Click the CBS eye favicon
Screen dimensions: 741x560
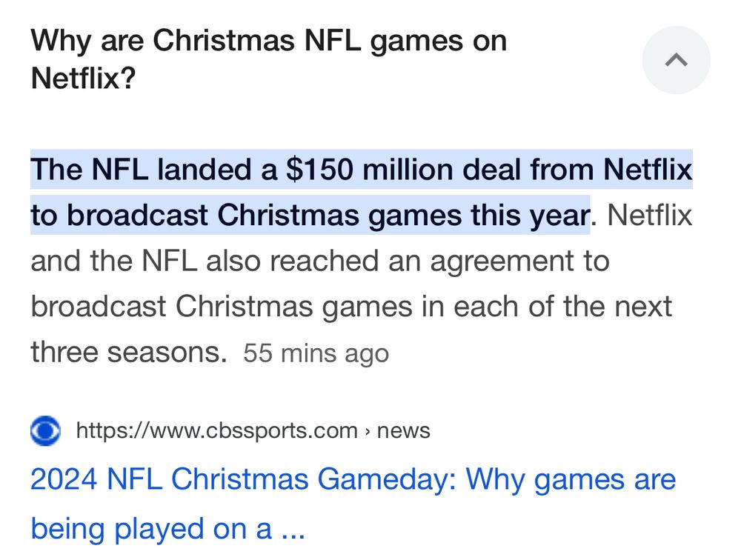45,430
